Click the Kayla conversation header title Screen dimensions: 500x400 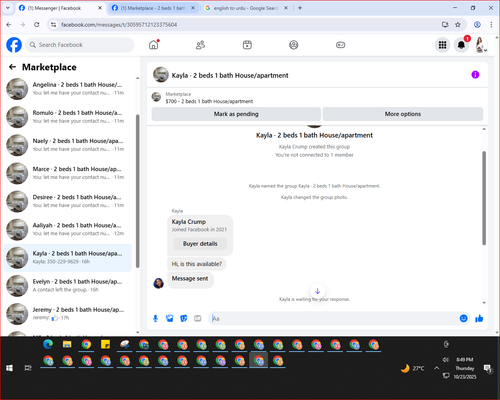(x=230, y=75)
